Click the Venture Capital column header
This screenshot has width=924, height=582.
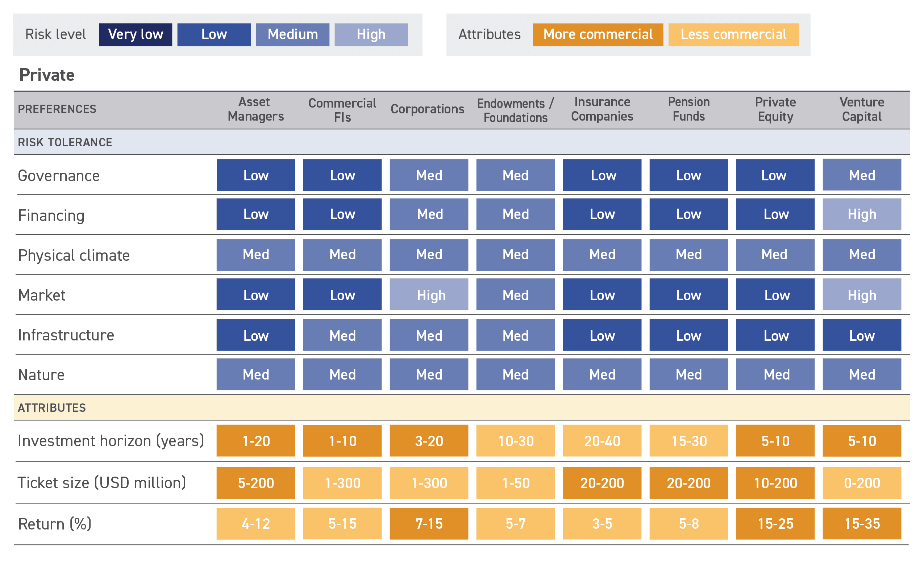pyautogui.click(x=862, y=109)
